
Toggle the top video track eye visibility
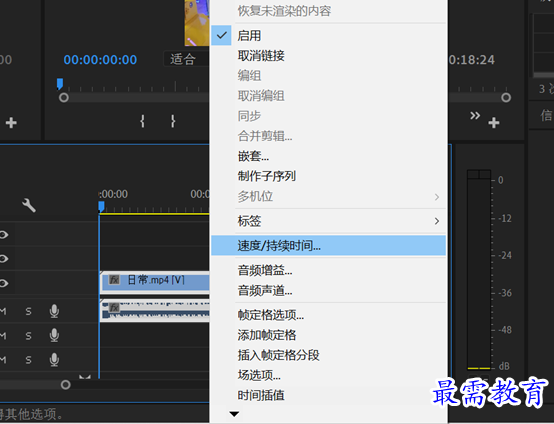(x=4, y=235)
